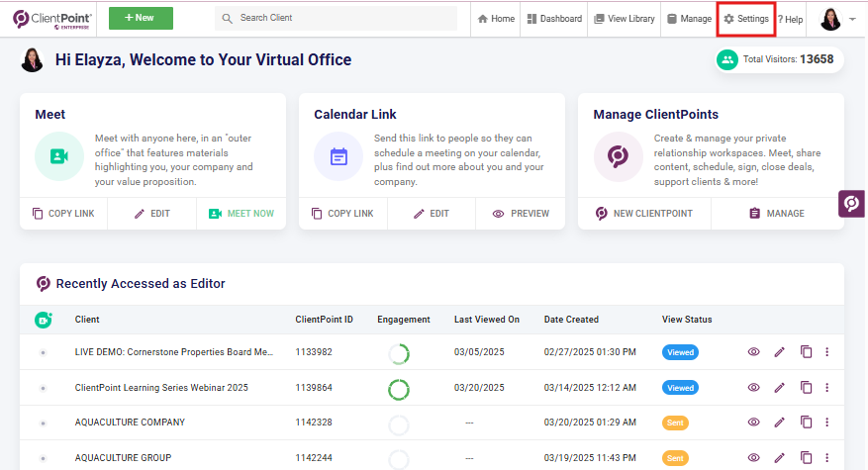This screenshot has height=470, width=868.
Task: Click the profile avatar in the header
Action: pos(829,20)
